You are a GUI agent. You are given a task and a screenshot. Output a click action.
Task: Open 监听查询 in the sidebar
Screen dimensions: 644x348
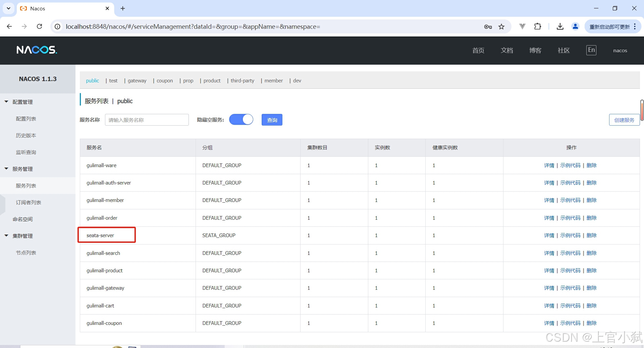(26, 152)
